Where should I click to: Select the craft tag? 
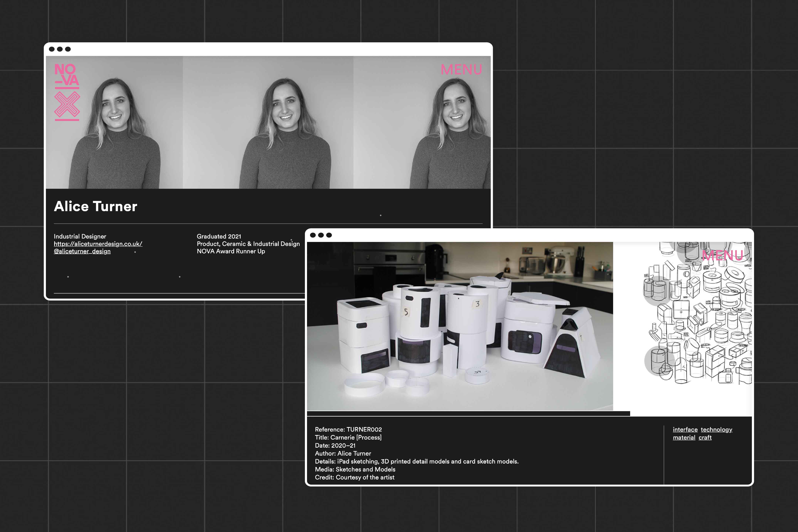click(705, 438)
